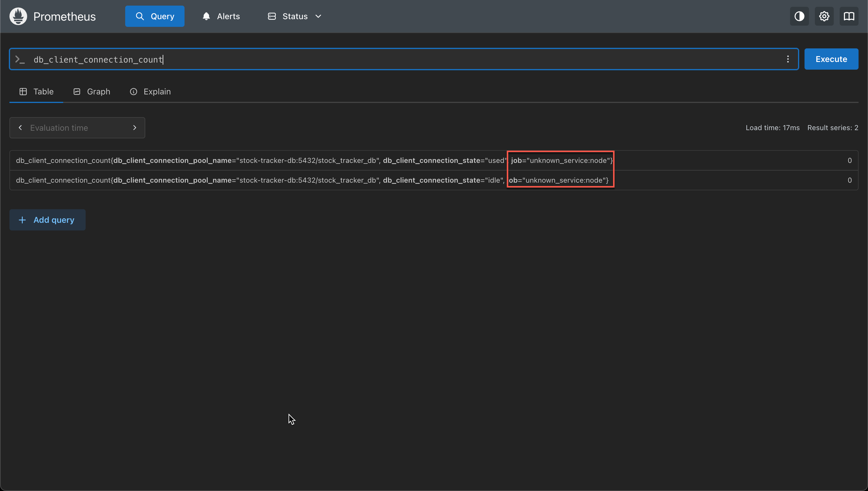
Task: Click the Prometheus flame logo
Action: [x=18, y=16]
